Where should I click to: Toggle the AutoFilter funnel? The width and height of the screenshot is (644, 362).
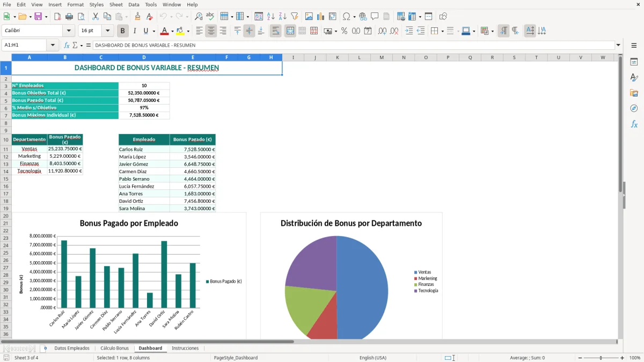pyautogui.click(x=295, y=17)
